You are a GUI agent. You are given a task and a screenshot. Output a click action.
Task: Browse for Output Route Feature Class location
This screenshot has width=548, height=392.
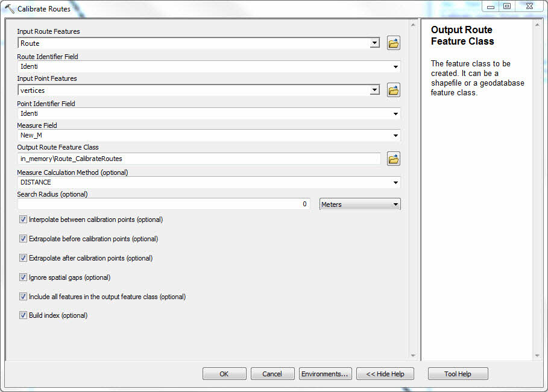393,159
